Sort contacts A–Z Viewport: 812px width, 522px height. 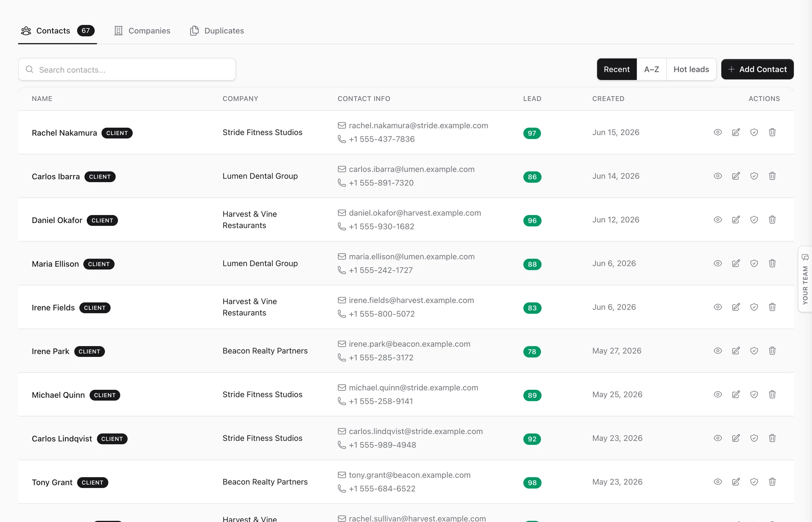(652, 70)
